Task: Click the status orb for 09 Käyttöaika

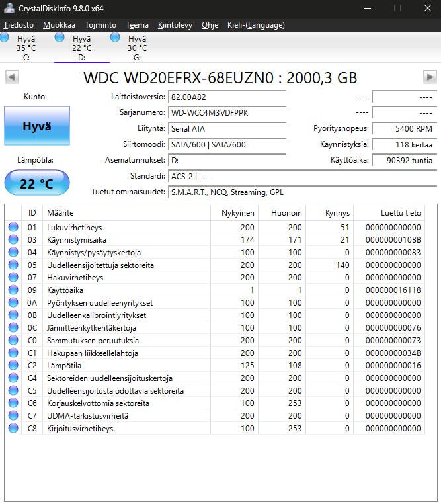Action: (13, 290)
